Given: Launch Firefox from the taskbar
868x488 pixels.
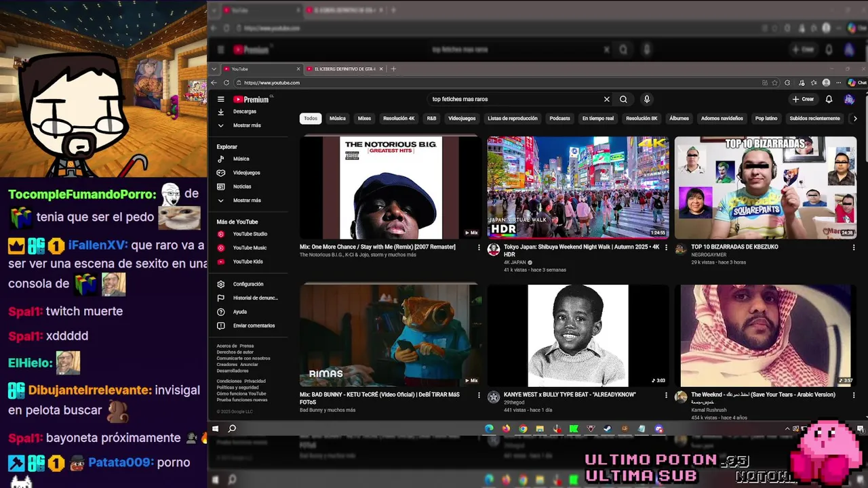Looking at the screenshot, I should coord(506,428).
